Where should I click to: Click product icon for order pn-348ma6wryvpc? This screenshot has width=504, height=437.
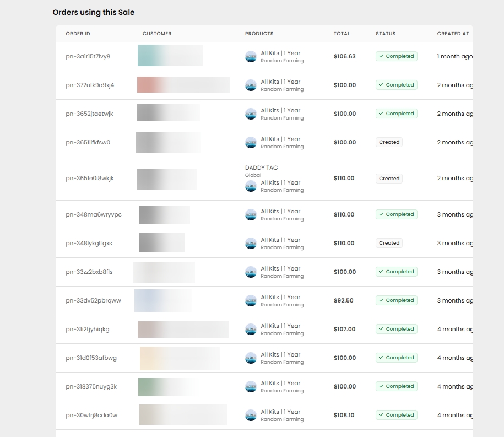pos(251,215)
